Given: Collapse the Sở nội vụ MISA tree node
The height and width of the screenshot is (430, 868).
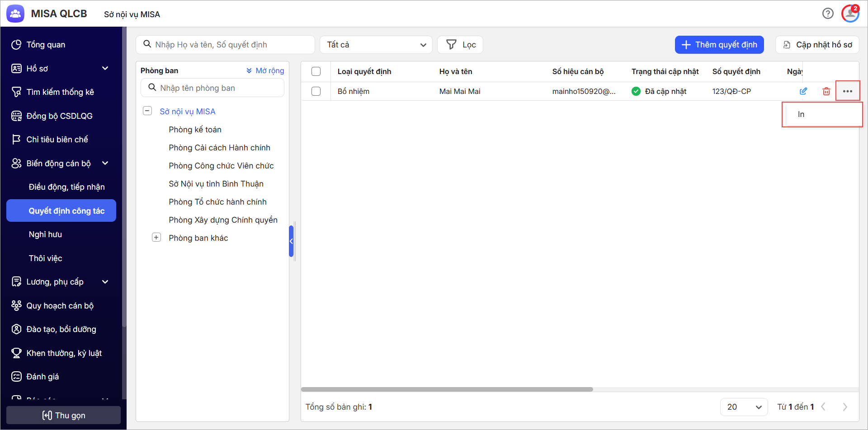Looking at the screenshot, I should tap(147, 111).
